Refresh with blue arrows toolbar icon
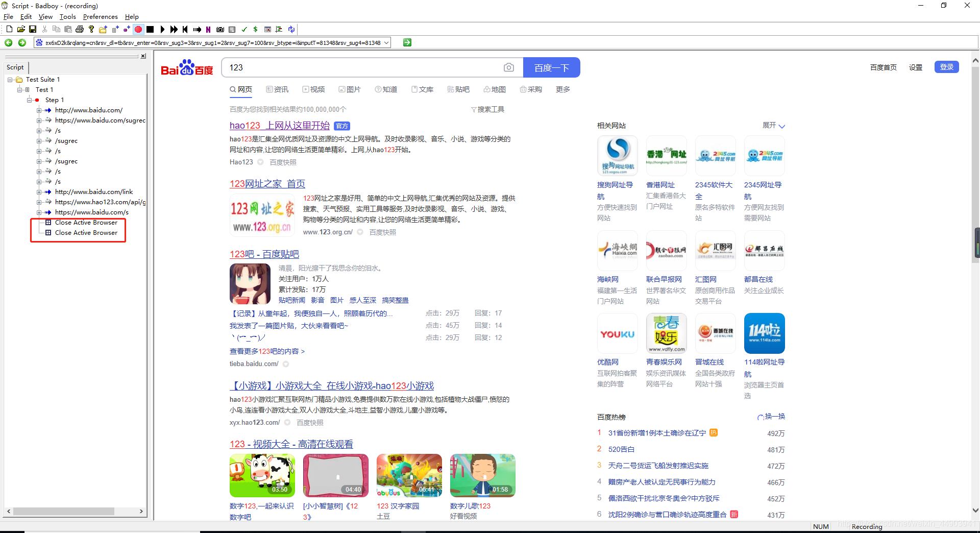The image size is (980, 533). click(x=291, y=29)
